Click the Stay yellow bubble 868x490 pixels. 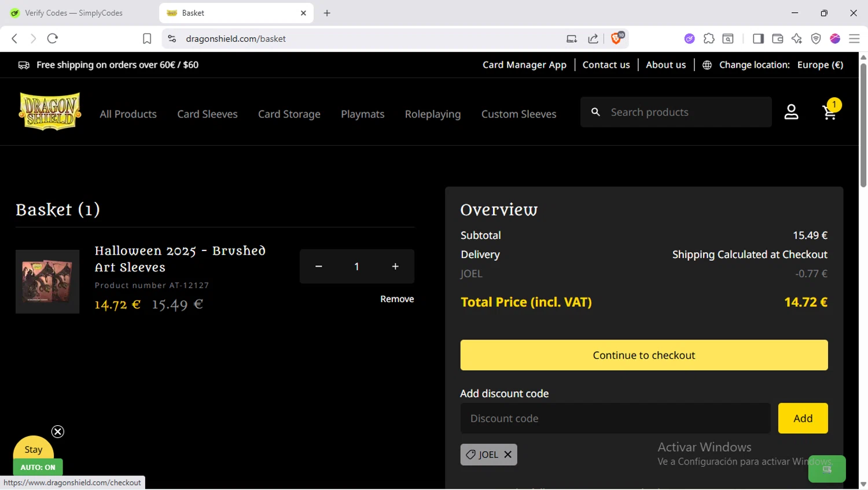[34, 448]
